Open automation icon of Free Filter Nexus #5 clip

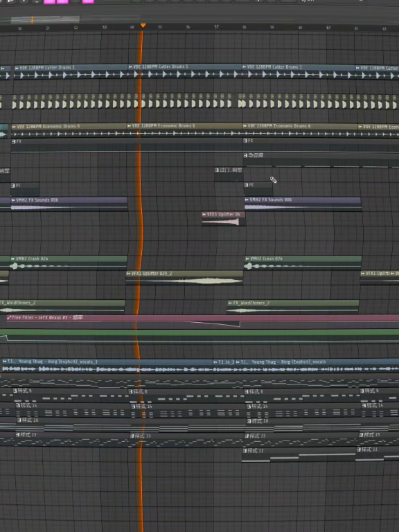9,318
